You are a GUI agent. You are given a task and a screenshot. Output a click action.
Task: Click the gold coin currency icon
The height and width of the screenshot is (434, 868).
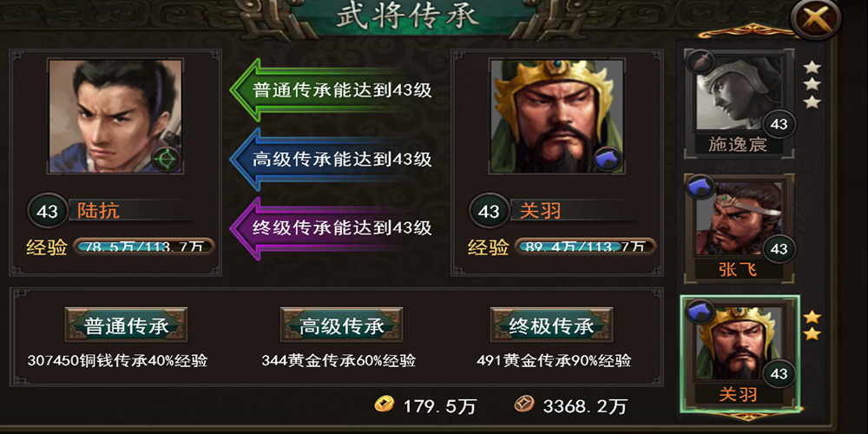[x=385, y=404]
